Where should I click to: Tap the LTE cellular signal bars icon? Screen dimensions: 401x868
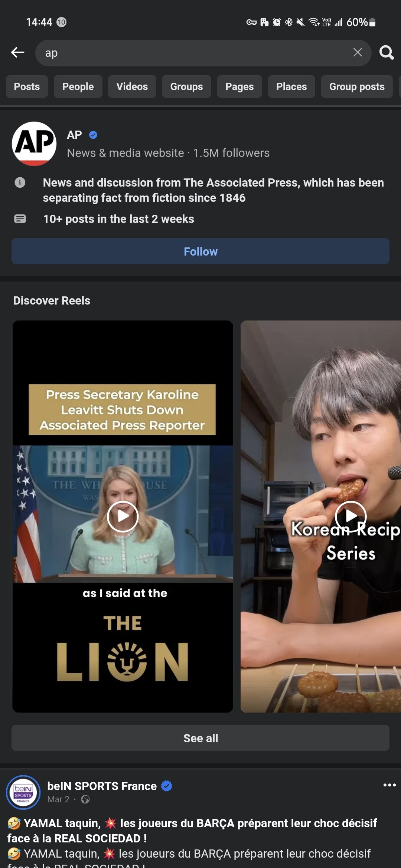[338, 22]
